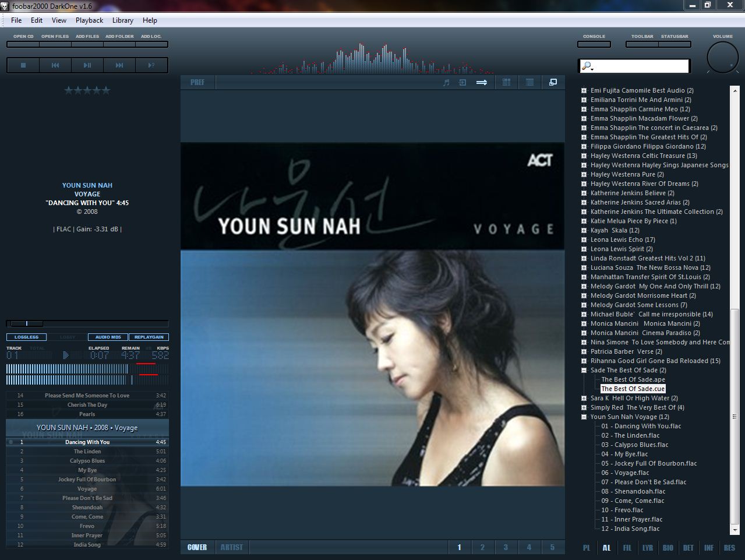Click the seek bar under the track info
The image size is (745, 560).
click(x=87, y=323)
